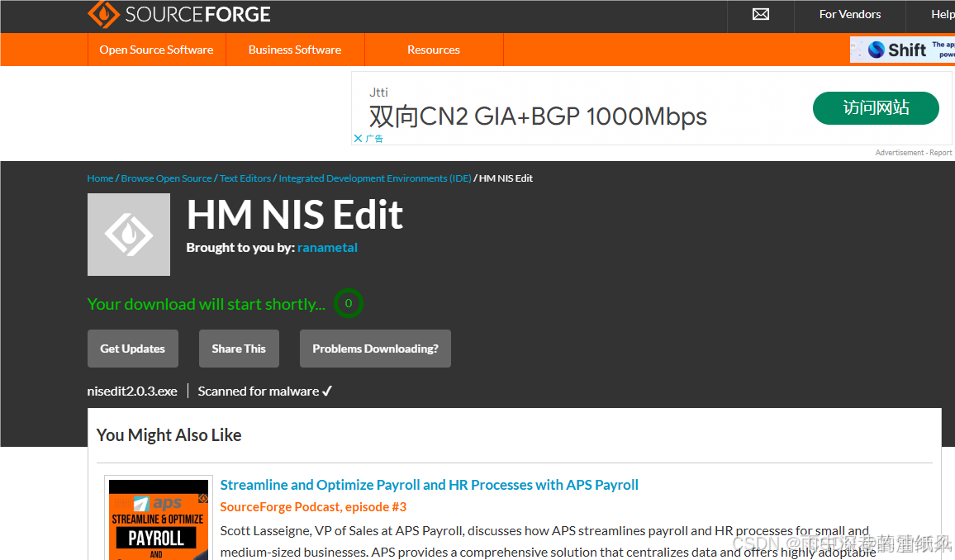Click the Problems Downloading? button
The height and width of the screenshot is (560, 955).
375,349
